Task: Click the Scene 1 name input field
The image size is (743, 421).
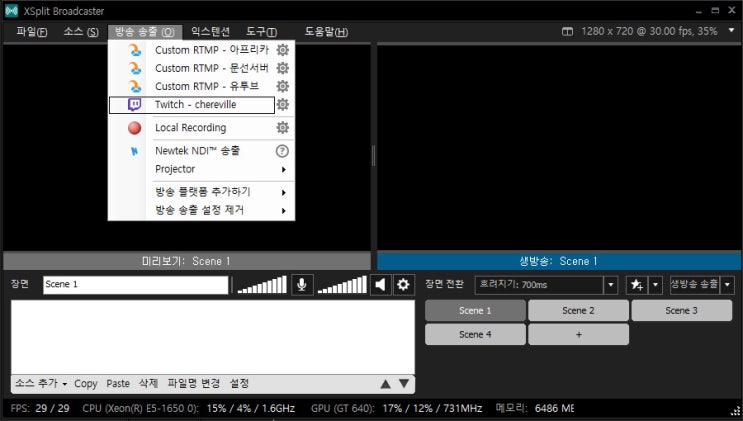Action: pyautogui.click(x=136, y=284)
